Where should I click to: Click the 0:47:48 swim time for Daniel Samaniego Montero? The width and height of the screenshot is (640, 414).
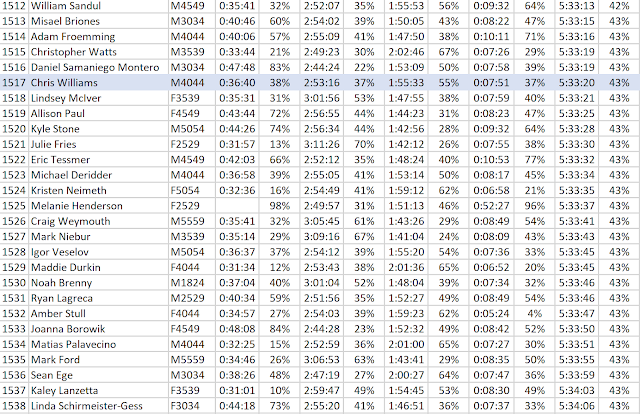237,67
